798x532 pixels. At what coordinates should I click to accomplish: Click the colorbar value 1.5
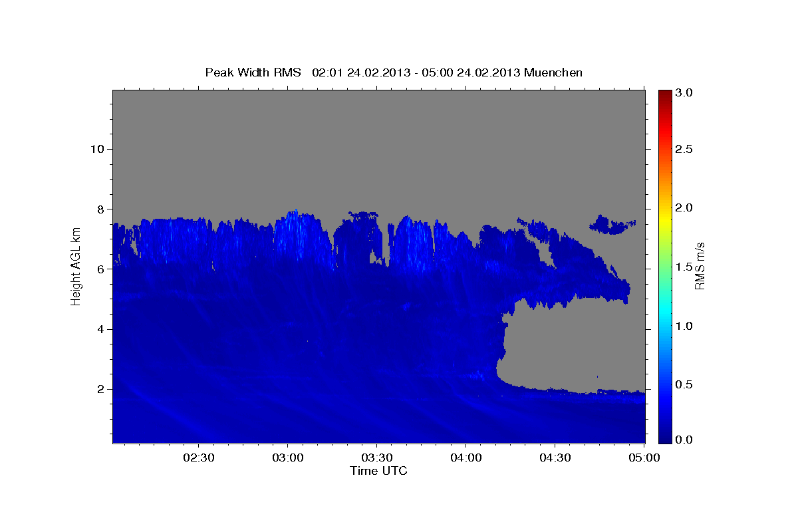(685, 267)
